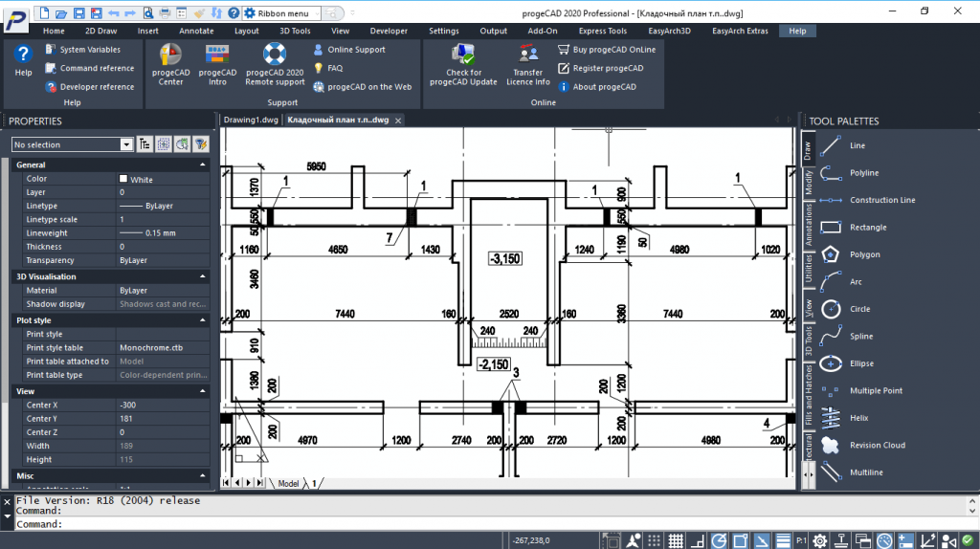This screenshot has width=980, height=549.
Task: Collapse the Plot style section
Action: point(203,320)
